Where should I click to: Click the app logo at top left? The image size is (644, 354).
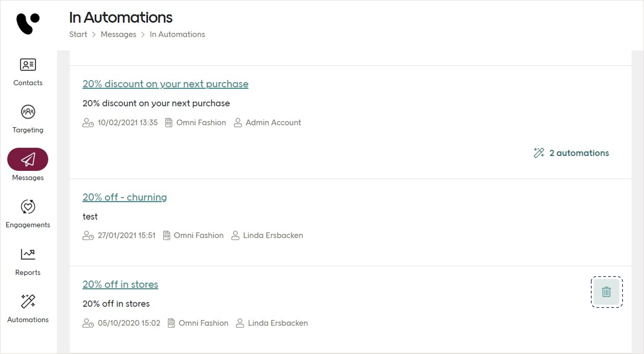click(x=28, y=24)
